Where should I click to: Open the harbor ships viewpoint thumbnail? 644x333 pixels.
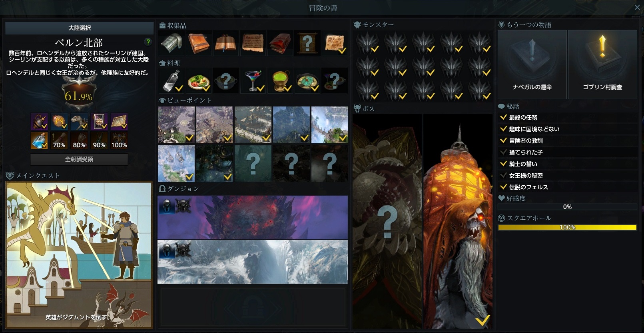click(253, 125)
